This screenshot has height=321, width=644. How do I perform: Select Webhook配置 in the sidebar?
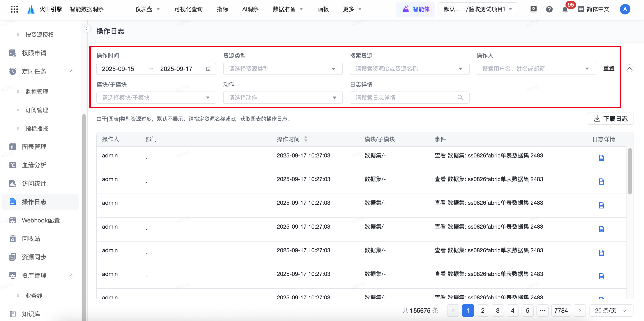point(41,220)
